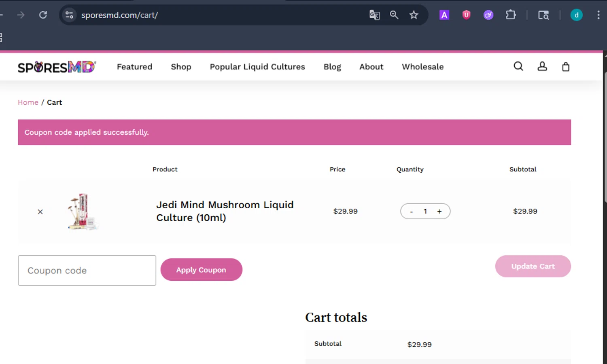Click the 'Coupon code applied successfully.' notice
607x364 pixels.
294,132
